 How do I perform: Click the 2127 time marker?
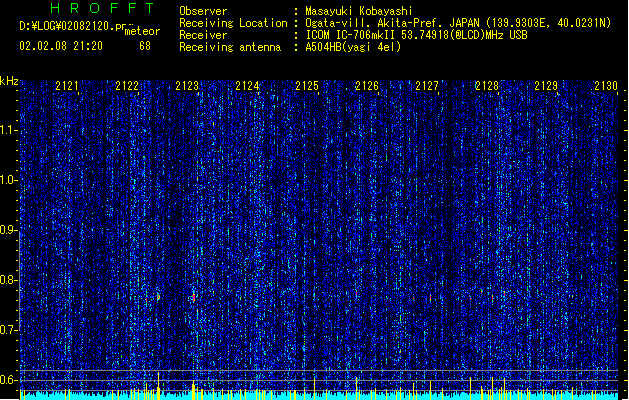427,86
